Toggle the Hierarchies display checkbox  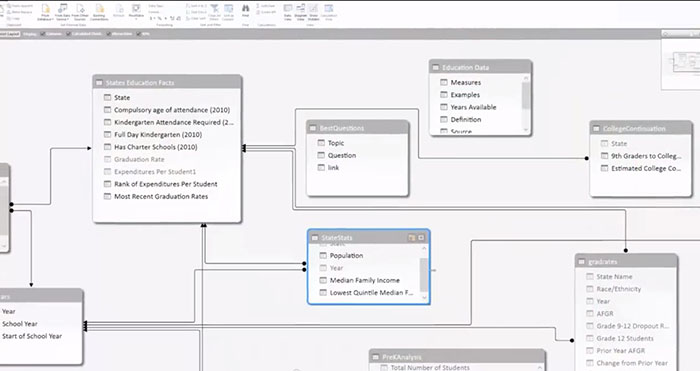point(109,34)
